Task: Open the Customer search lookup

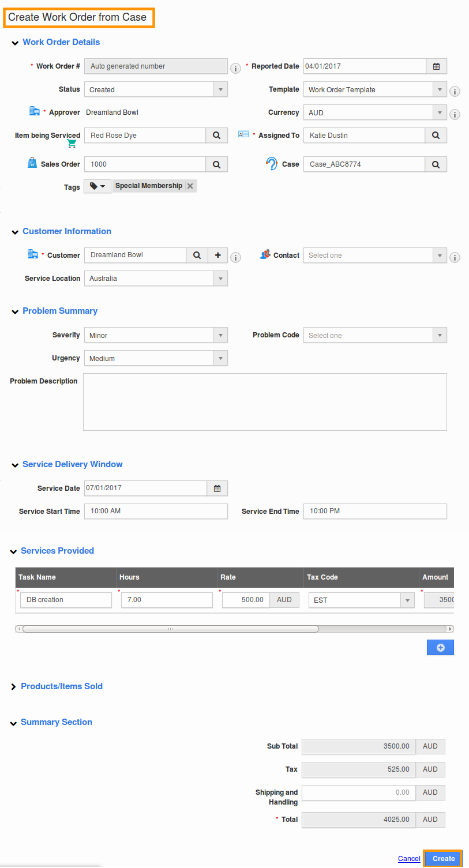Action: (197, 255)
